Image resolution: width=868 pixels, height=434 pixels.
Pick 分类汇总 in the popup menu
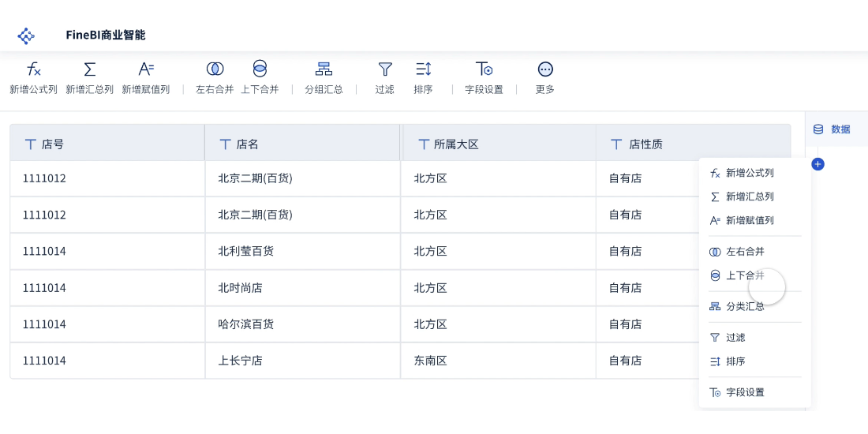click(x=744, y=306)
